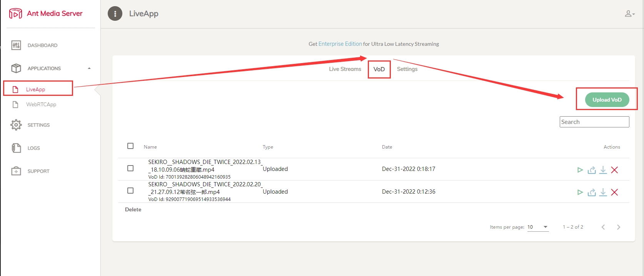Click the Name column header
The width and height of the screenshot is (644, 276).
(150, 147)
